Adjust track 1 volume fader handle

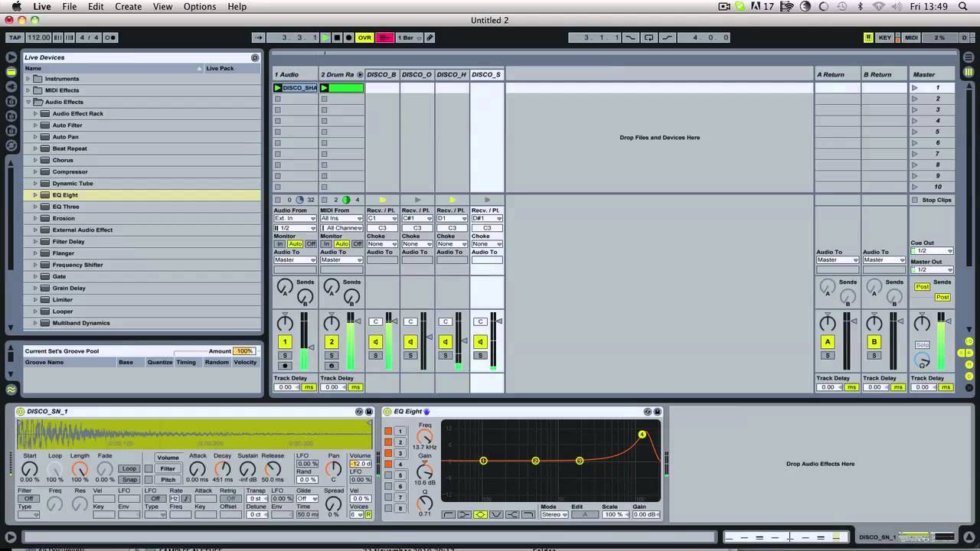coord(311,347)
